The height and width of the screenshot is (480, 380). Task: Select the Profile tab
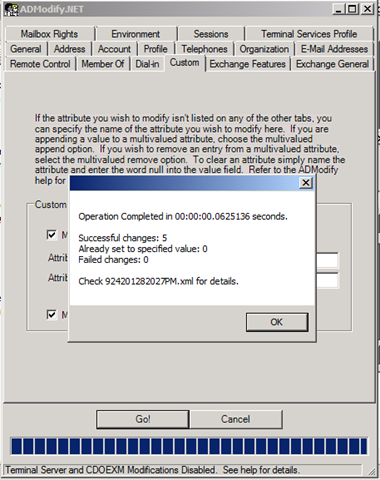155,49
